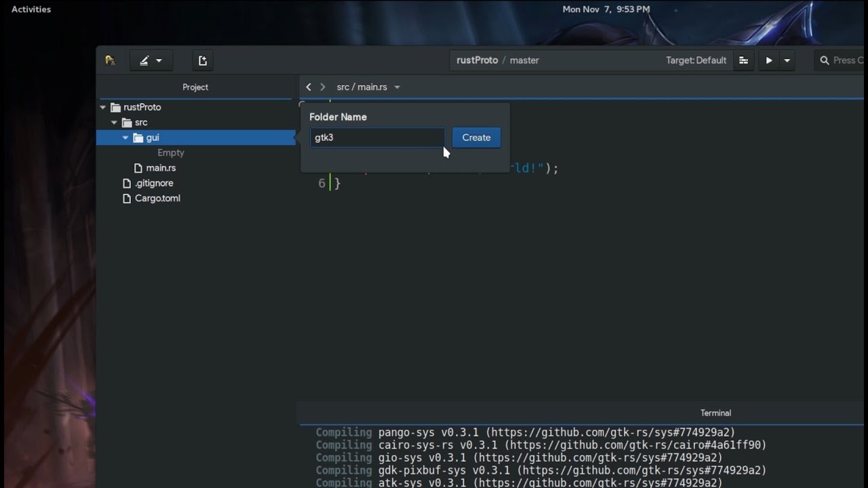This screenshot has height=488, width=868.
Task: Click the main.rs file icon
Action: pyautogui.click(x=138, y=168)
